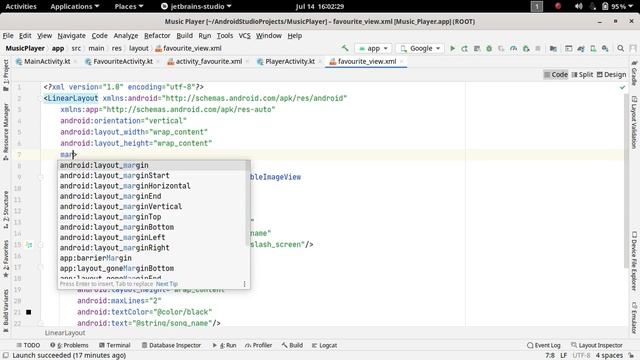The image size is (640, 360).
Task: Open the File menu
Action: tap(8, 36)
